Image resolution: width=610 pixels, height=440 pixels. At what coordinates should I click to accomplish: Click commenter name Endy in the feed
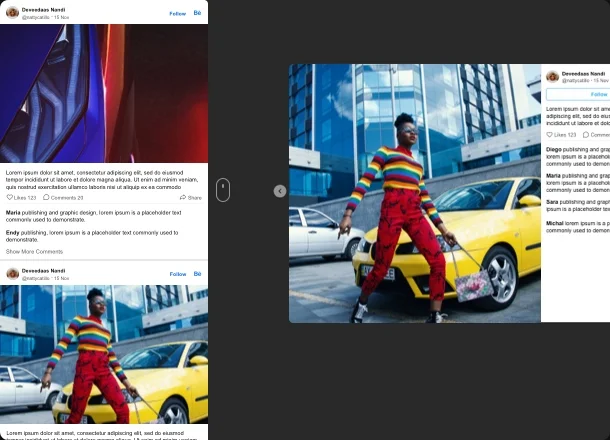point(12,233)
